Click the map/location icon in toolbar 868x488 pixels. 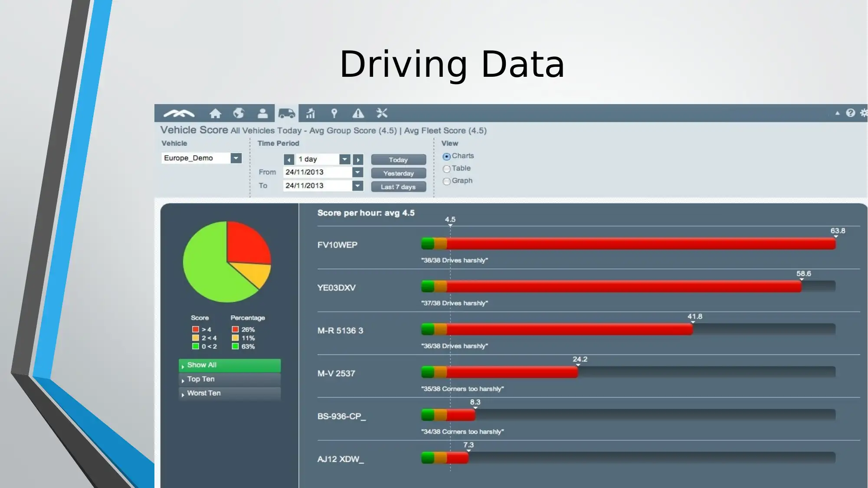(334, 113)
